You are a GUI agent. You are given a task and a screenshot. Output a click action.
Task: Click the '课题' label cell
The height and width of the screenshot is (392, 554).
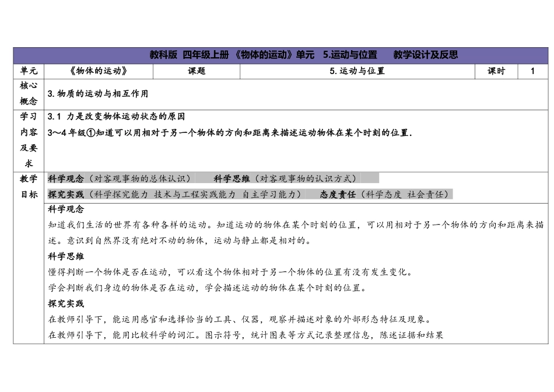coord(197,71)
